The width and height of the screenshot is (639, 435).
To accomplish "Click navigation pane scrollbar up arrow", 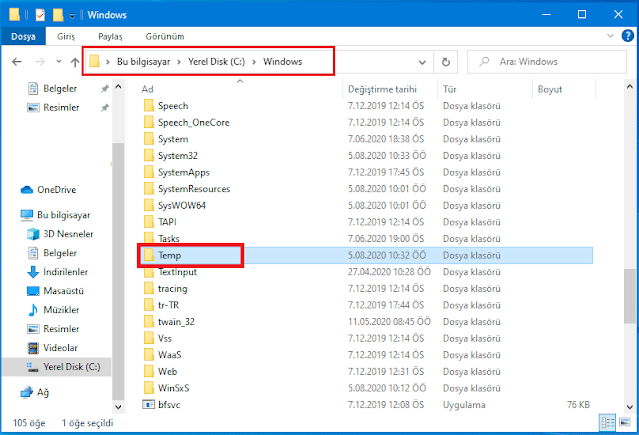I will pos(118,86).
